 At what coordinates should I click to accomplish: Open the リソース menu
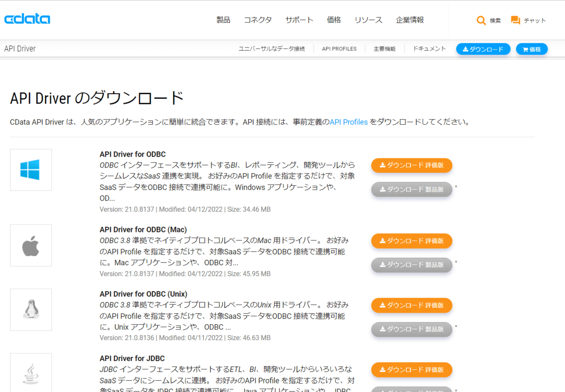368,20
